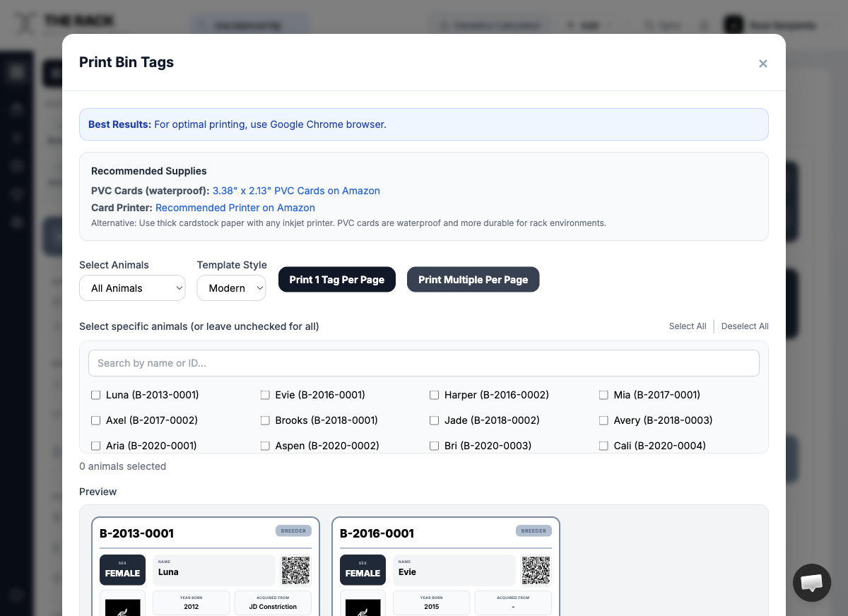This screenshot has width=848, height=616.
Task: Click the snake logo thumbnail on Luna's tag
Action: pos(123,606)
